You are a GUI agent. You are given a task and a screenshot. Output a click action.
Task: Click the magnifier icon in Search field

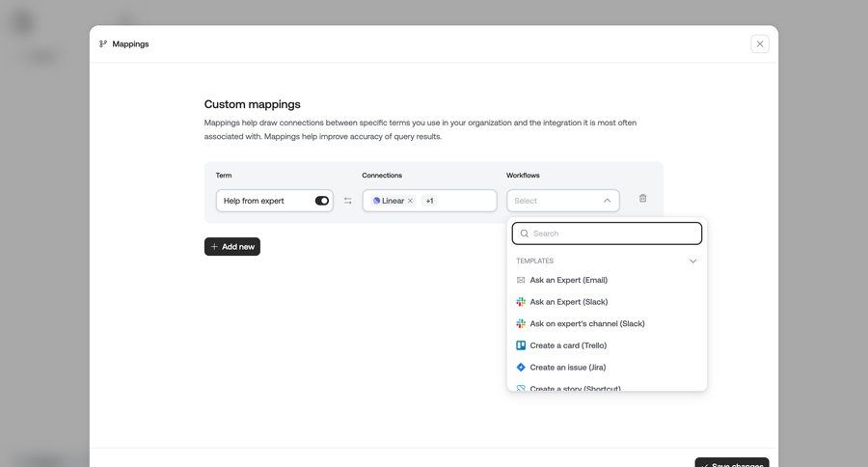tap(525, 233)
